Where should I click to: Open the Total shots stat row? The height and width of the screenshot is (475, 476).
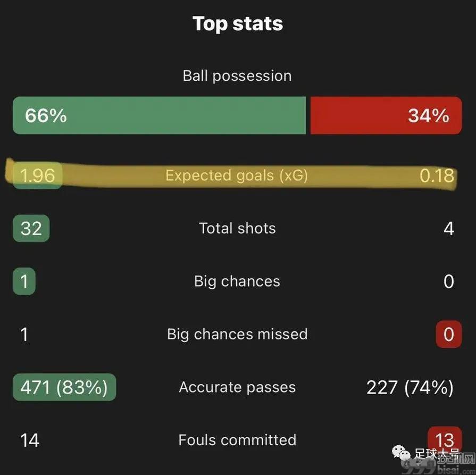pos(237,228)
